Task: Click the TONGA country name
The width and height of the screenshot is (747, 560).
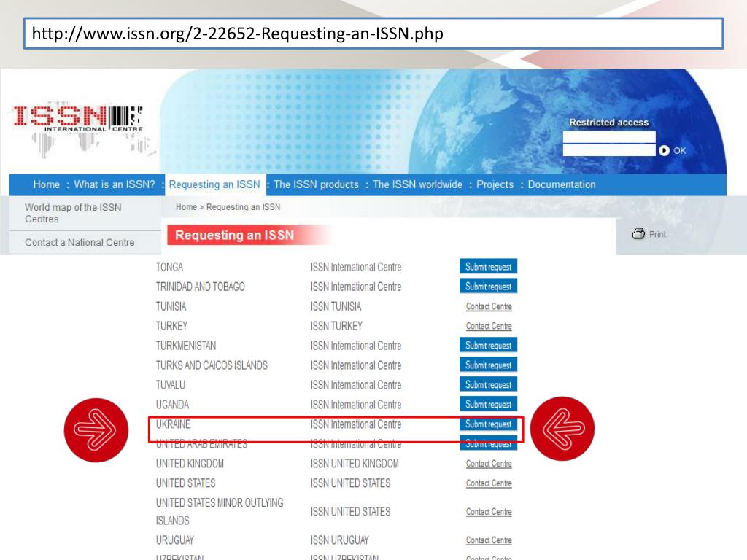Action: pyautogui.click(x=169, y=267)
